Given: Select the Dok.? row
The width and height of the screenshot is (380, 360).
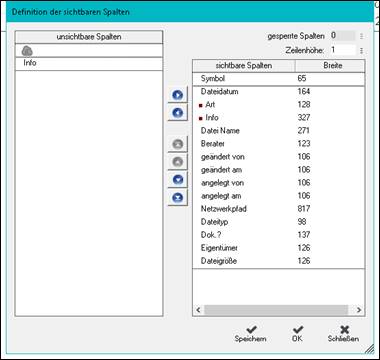Looking at the screenshot, I should point(279,235).
